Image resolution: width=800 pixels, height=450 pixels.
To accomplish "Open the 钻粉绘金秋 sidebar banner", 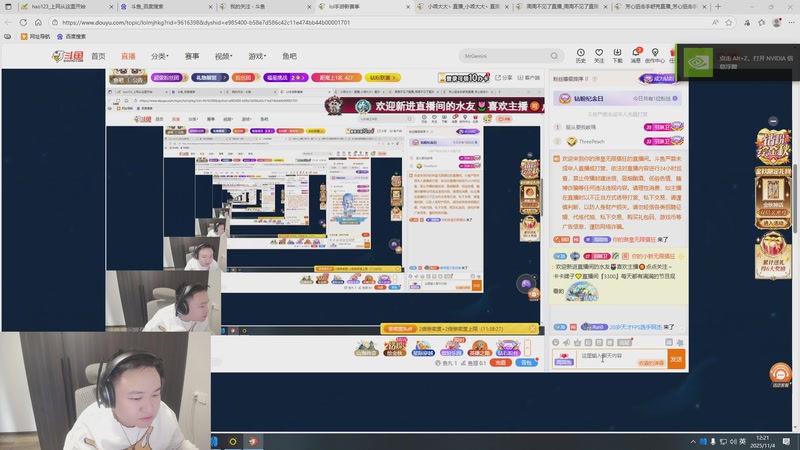I will (x=773, y=148).
